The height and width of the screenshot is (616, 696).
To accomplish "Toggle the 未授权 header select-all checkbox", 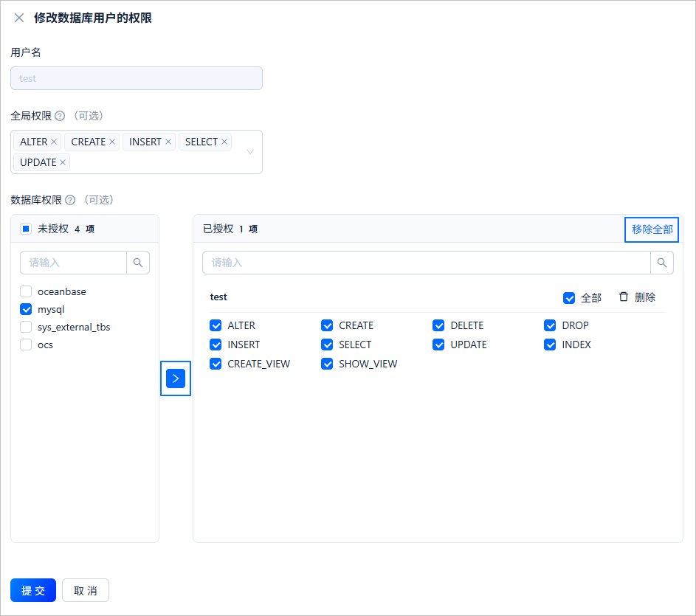I will pyautogui.click(x=25, y=229).
